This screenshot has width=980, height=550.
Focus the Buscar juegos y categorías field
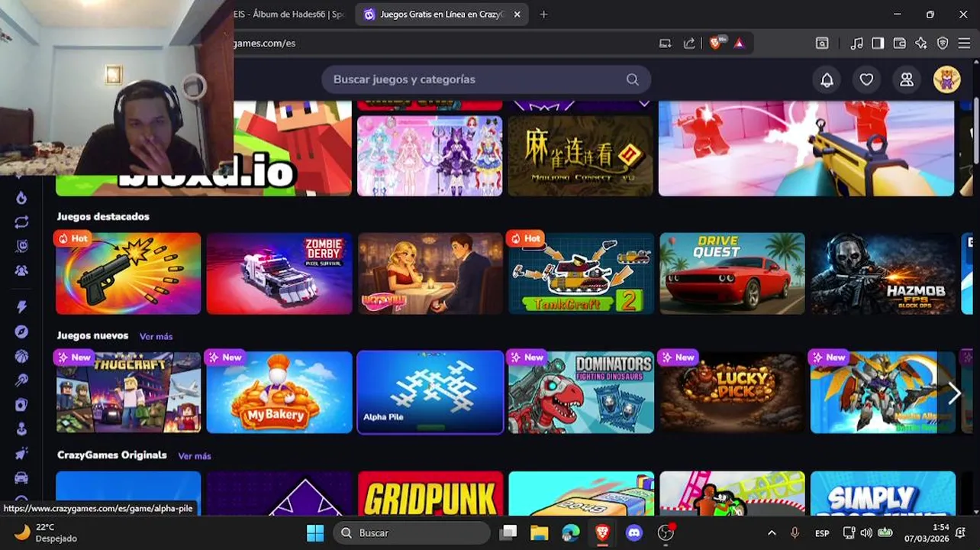point(486,79)
